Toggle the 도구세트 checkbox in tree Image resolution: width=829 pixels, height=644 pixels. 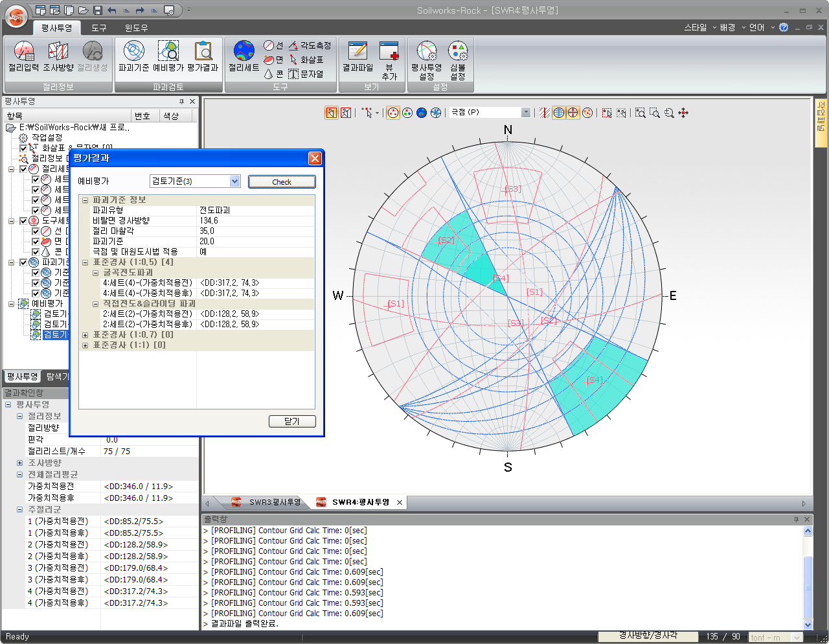[x=23, y=221]
